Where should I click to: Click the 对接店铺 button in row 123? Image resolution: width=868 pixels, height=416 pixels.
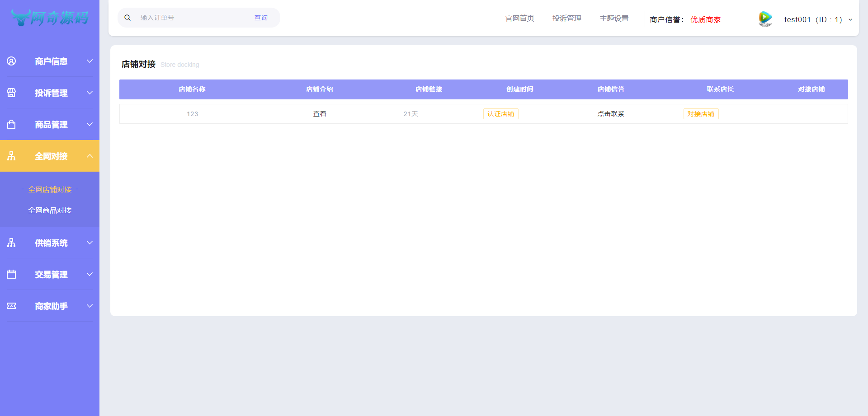point(701,114)
